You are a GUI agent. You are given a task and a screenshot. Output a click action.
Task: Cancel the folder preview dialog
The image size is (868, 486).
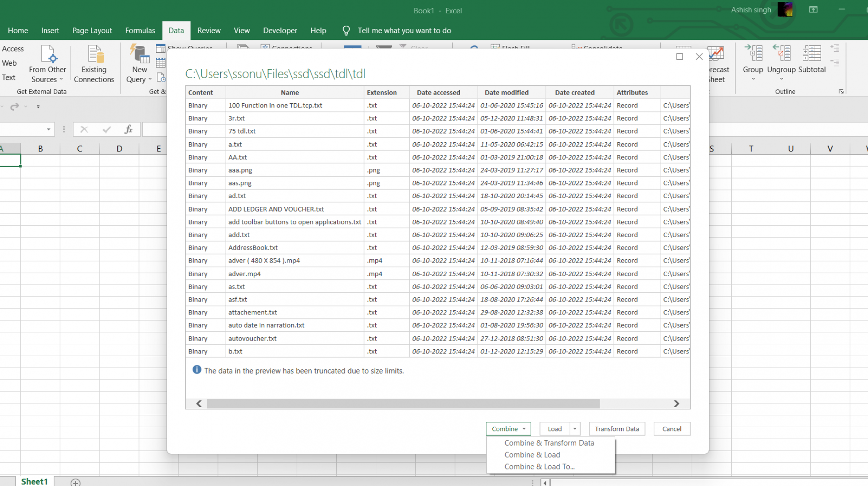[x=672, y=429]
